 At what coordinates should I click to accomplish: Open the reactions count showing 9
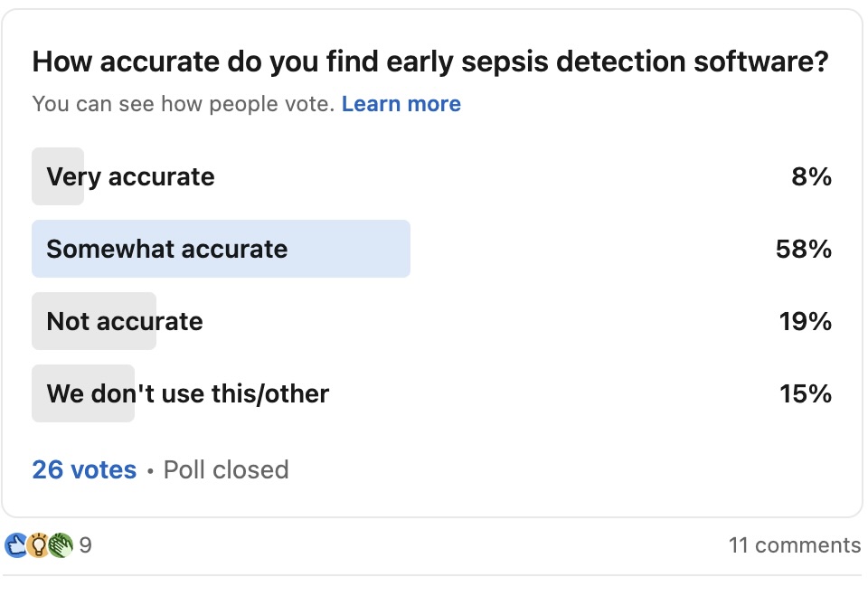[x=85, y=545]
